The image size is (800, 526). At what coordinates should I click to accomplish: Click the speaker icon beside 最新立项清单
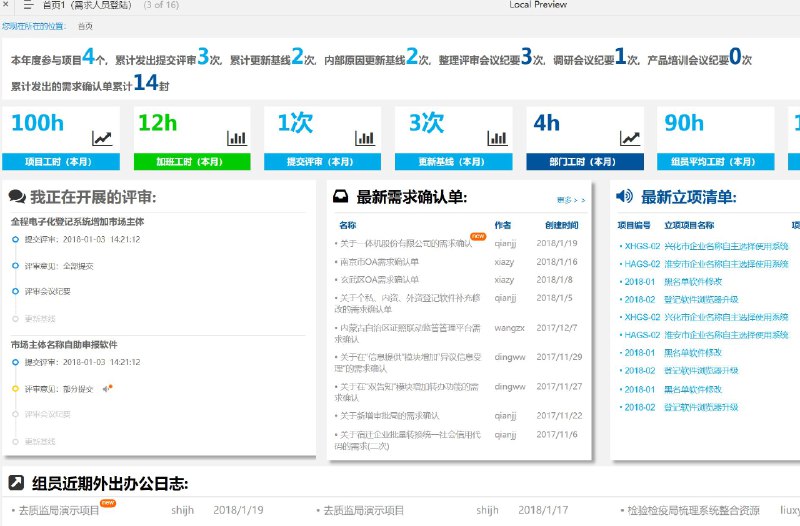624,196
